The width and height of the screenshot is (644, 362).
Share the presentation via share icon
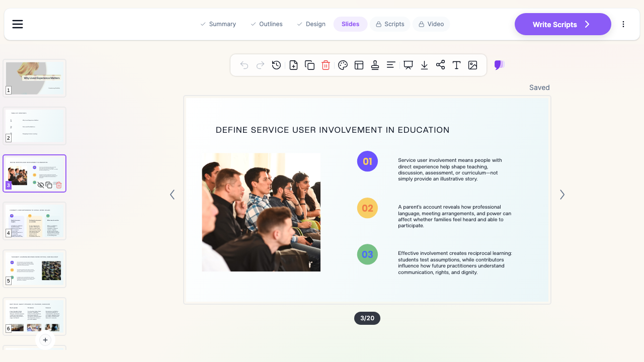point(440,65)
